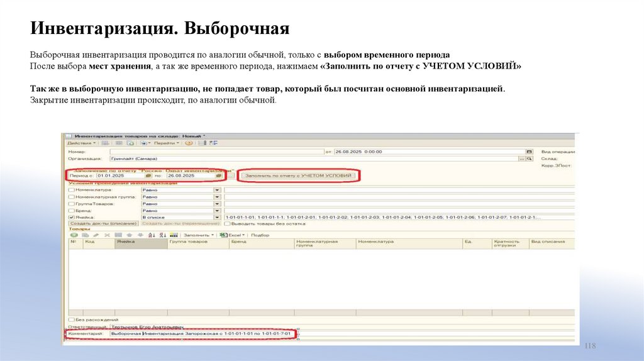Click the Период с date field 01.01.2025
This screenshot has width=644, height=361.
[x=120, y=175]
